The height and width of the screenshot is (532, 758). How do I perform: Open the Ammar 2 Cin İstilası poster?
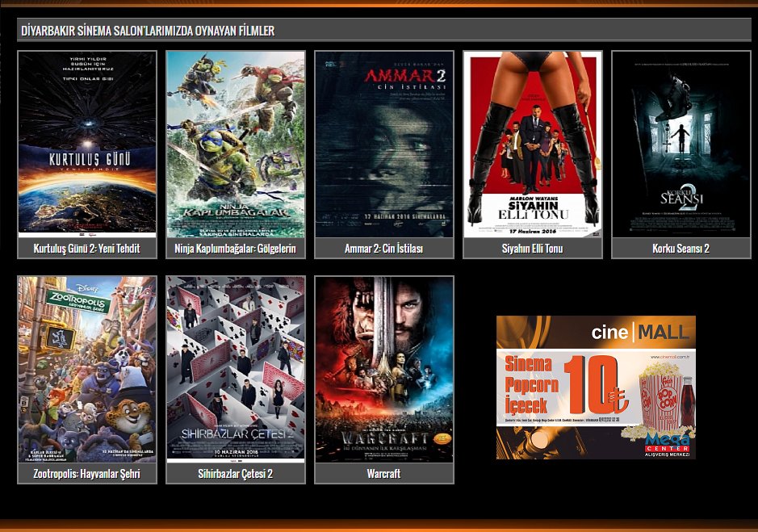(x=383, y=145)
